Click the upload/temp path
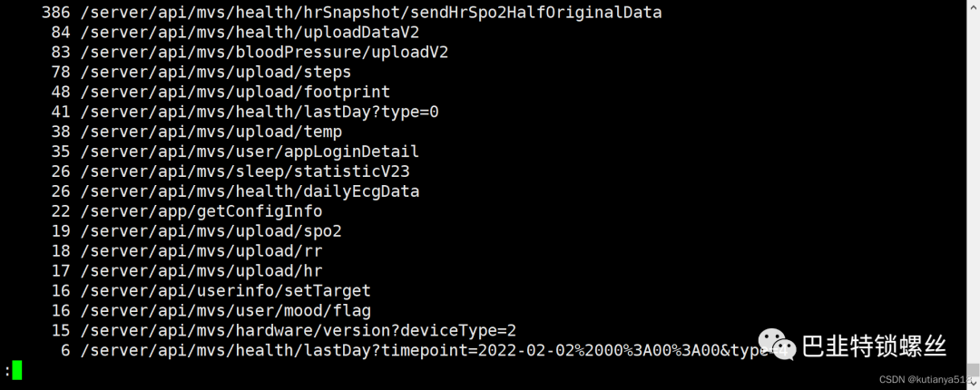The image size is (980, 390). click(x=211, y=132)
